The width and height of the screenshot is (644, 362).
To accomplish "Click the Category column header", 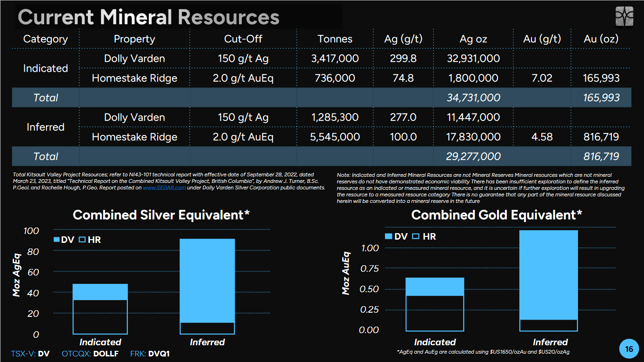I will pos(46,39).
